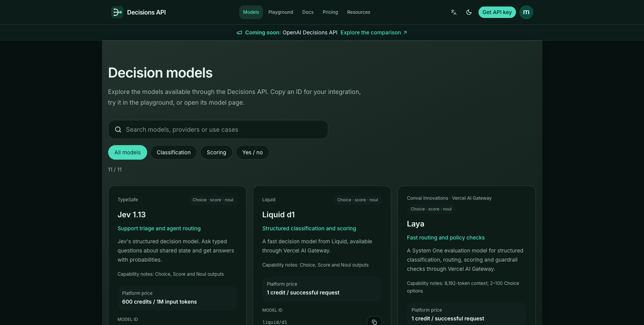644x325 pixels.
Task: Click the '11 / 11' results count
Action: tap(115, 170)
